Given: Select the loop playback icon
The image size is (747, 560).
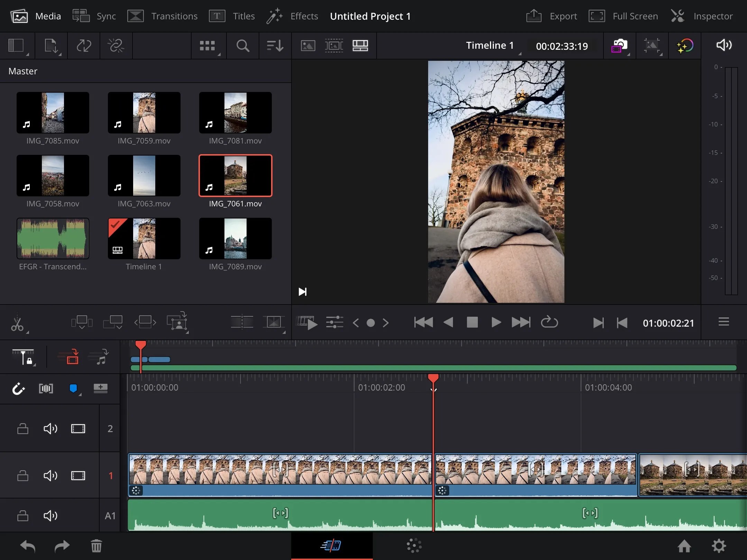Looking at the screenshot, I should pos(549,322).
